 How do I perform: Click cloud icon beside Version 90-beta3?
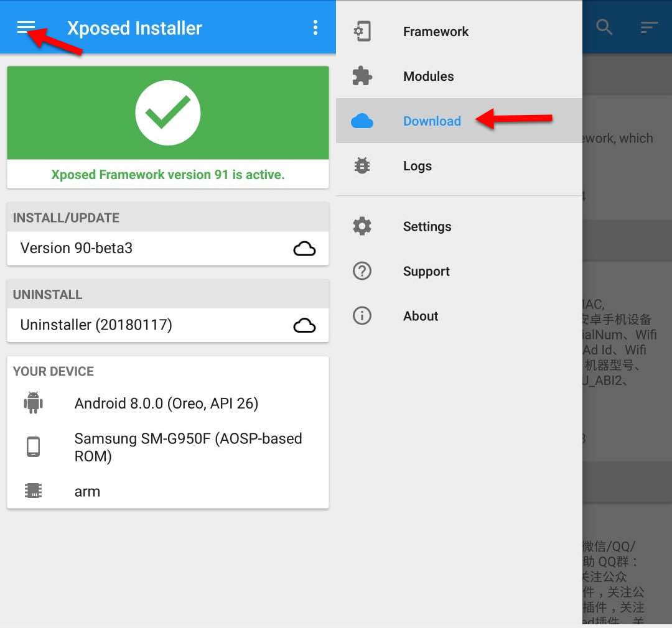pos(304,249)
